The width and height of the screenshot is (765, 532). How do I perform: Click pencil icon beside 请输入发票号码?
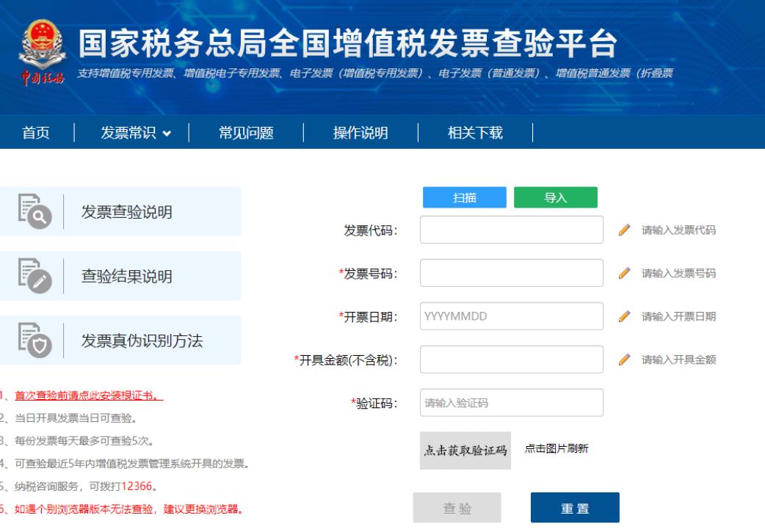pyautogui.click(x=625, y=273)
